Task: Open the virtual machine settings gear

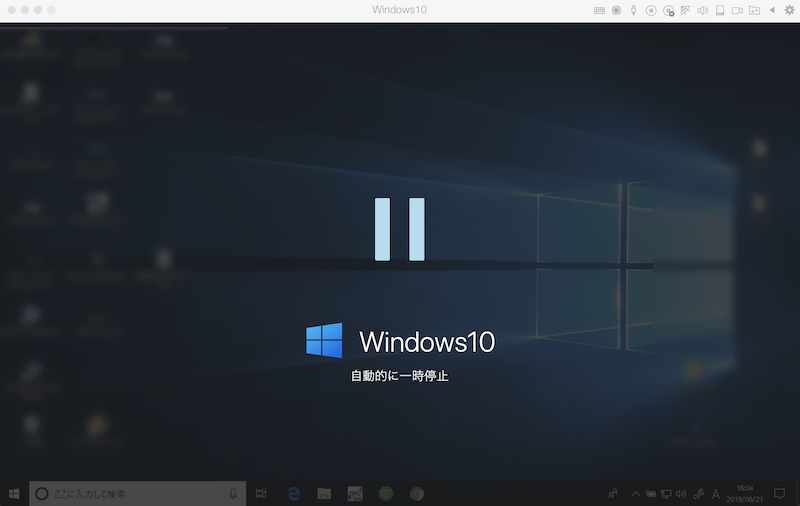Action: pyautogui.click(x=789, y=10)
